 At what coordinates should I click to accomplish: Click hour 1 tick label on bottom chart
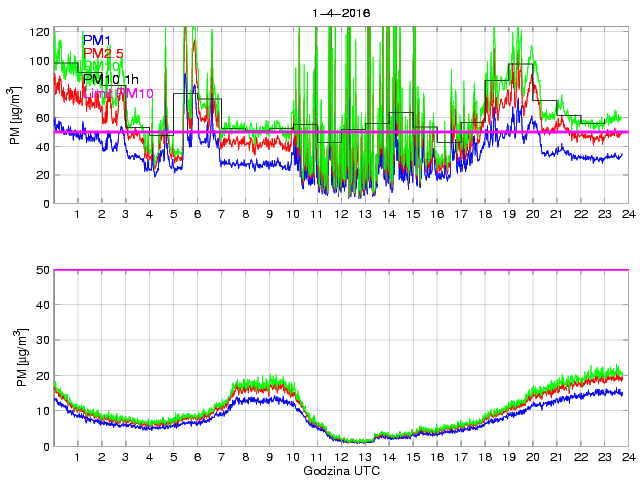pyautogui.click(x=78, y=457)
